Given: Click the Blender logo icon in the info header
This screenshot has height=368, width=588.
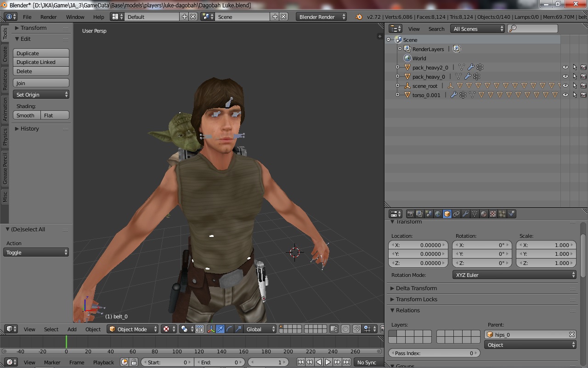Looking at the screenshot, I should [x=359, y=17].
